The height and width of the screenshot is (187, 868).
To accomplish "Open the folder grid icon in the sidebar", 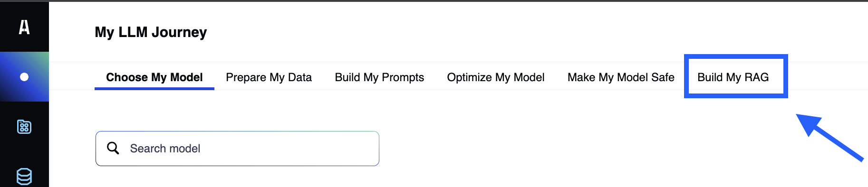I will pos(24,127).
